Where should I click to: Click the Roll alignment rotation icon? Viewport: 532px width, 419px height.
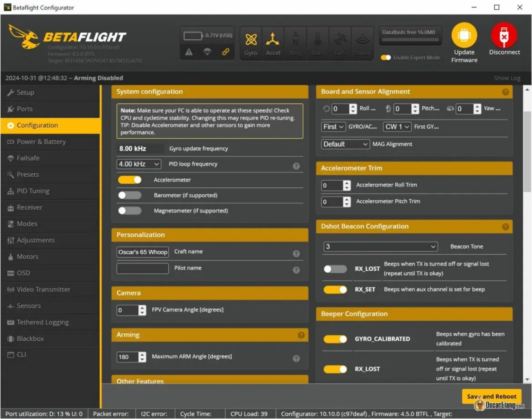pos(326,109)
